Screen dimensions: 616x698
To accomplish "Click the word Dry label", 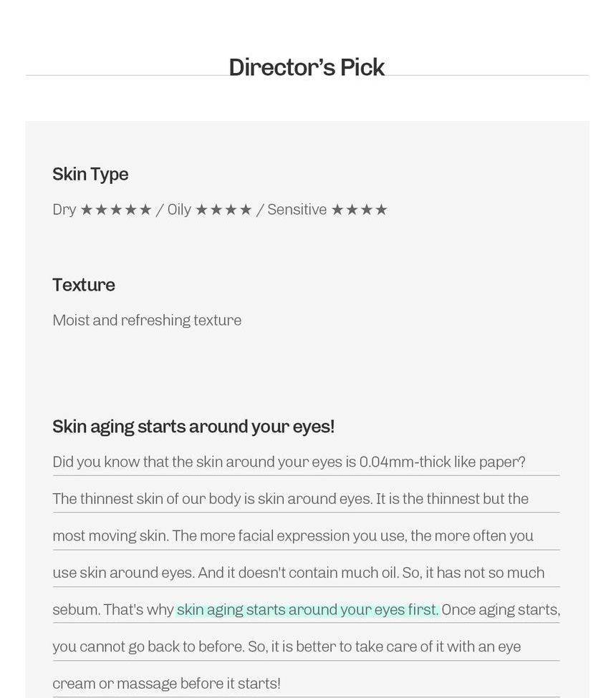I will (x=64, y=210).
